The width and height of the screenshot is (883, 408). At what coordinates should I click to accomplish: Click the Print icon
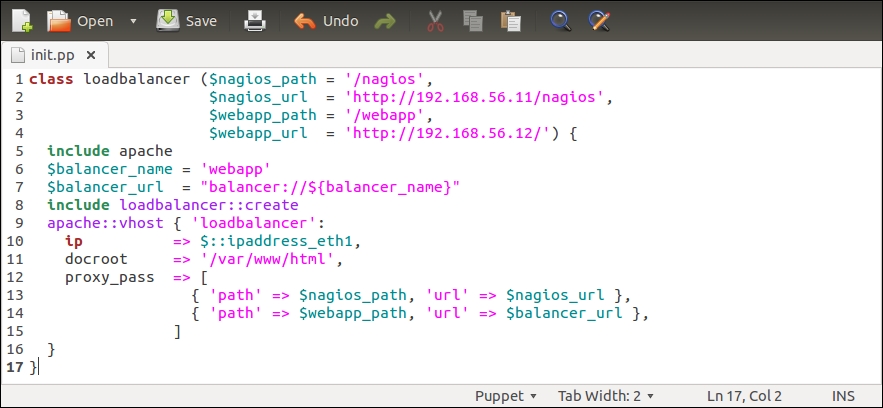click(x=256, y=20)
